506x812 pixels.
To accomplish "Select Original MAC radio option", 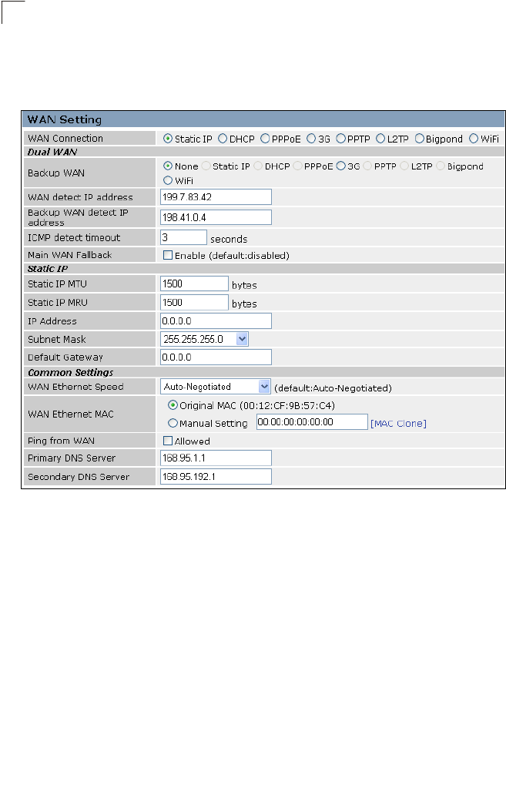I will tap(173, 405).
